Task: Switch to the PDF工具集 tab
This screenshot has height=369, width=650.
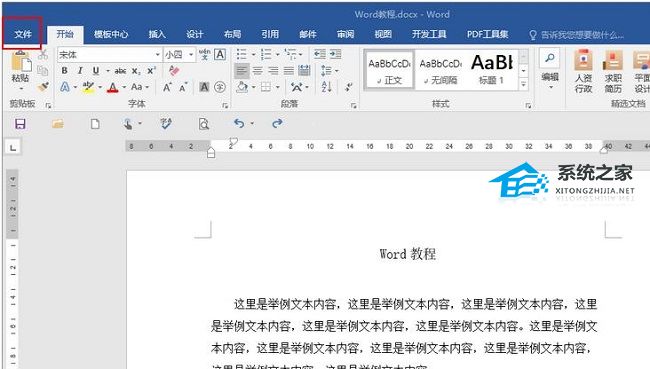Action: coord(488,34)
